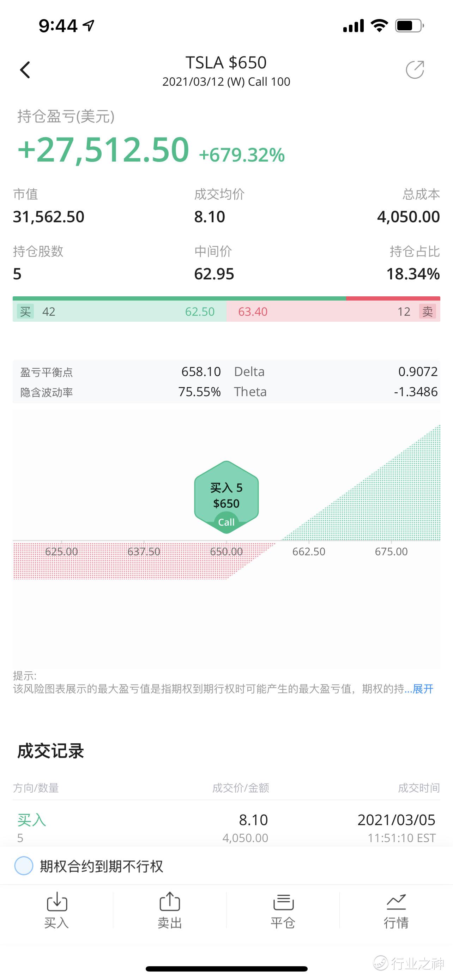Image resolution: width=453 pixels, height=980 pixels.
Task: Tap the +27,512.50 profit figure
Action: (103, 150)
